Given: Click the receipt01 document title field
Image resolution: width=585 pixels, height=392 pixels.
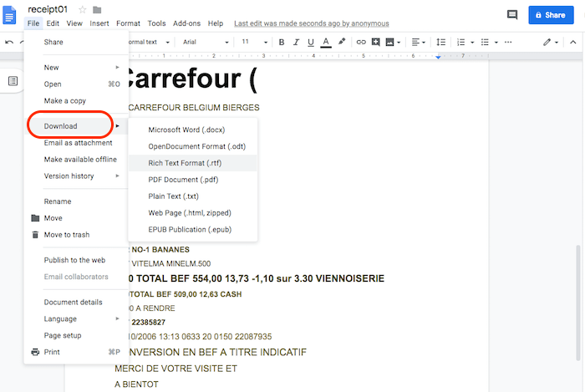Looking at the screenshot, I should click(x=47, y=9).
